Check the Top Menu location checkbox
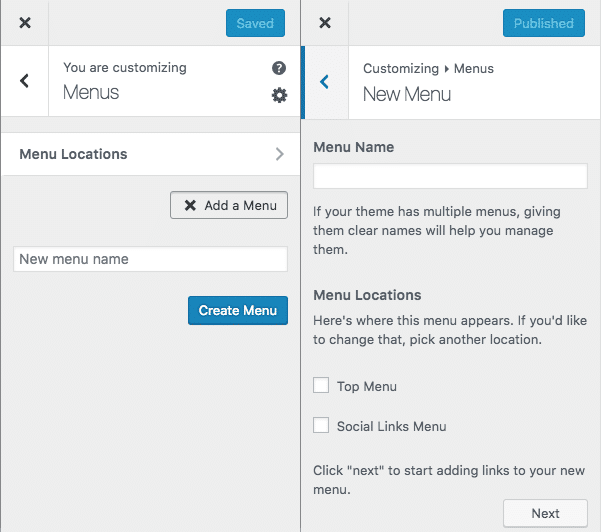601x532 pixels. tap(321, 385)
